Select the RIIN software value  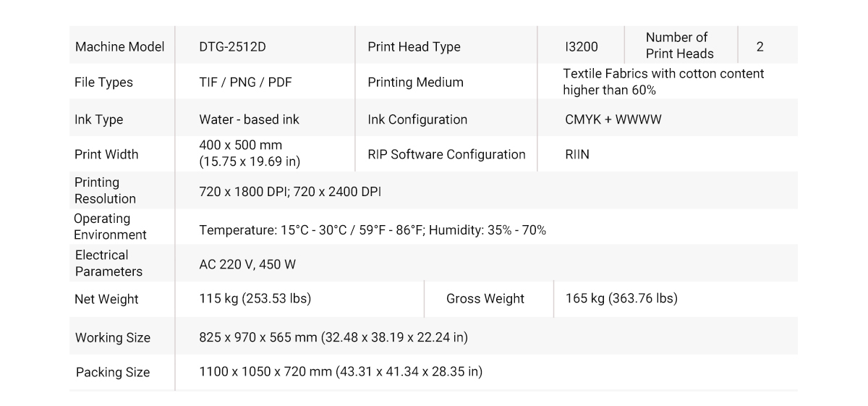tap(577, 155)
